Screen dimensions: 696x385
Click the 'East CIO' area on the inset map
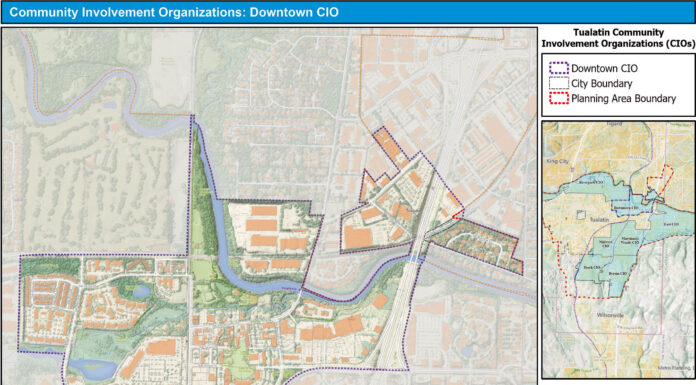point(671,224)
